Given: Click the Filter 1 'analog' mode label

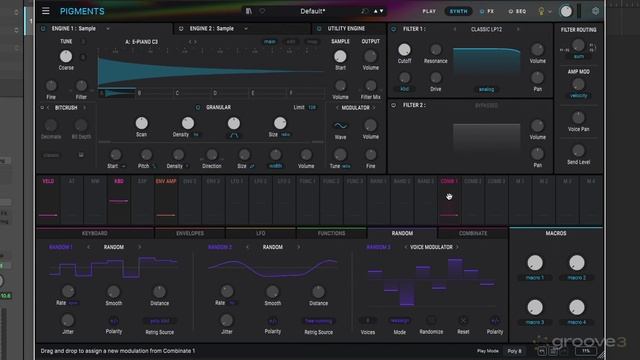Looking at the screenshot, I should (486, 89).
